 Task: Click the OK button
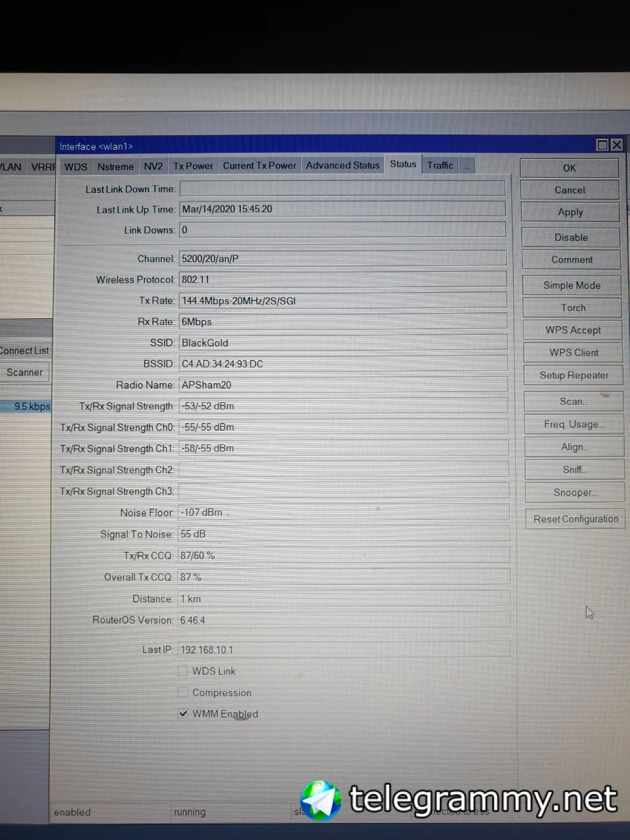[570, 168]
